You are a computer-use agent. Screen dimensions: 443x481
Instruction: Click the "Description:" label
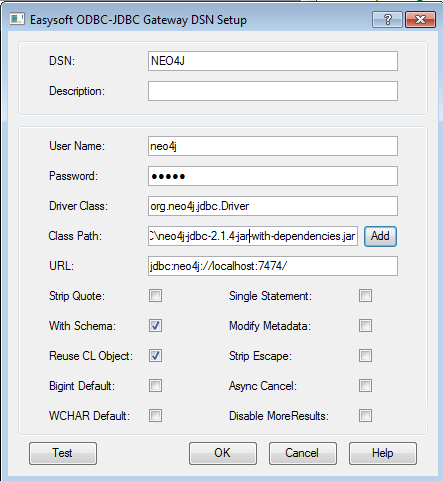77,91
